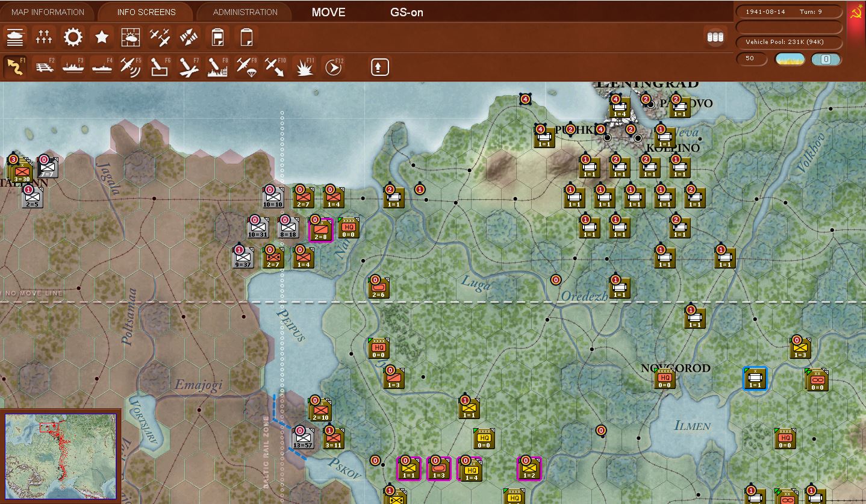Image resolution: width=866 pixels, height=504 pixels.
Task: Click the weather condition indicator with yellow field
Action: (790, 59)
